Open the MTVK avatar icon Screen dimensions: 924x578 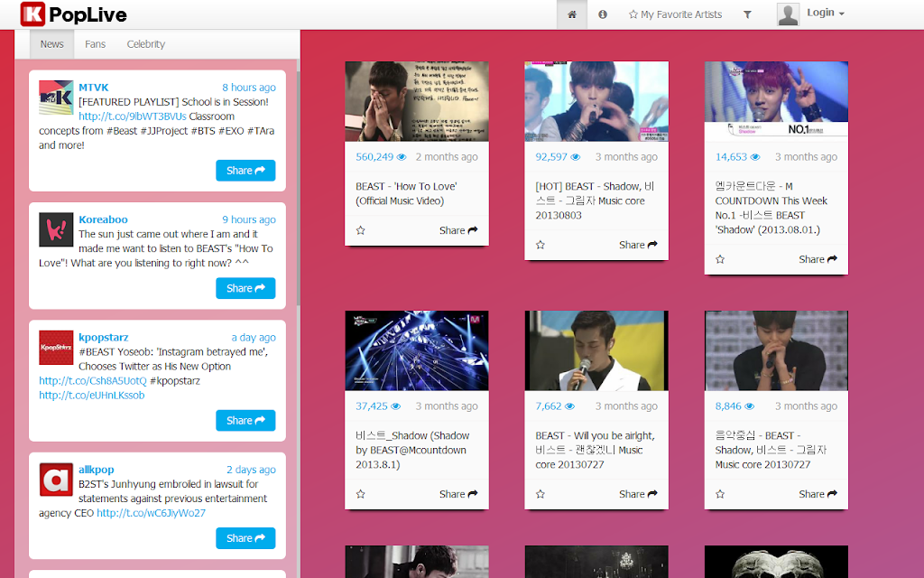[x=56, y=98]
